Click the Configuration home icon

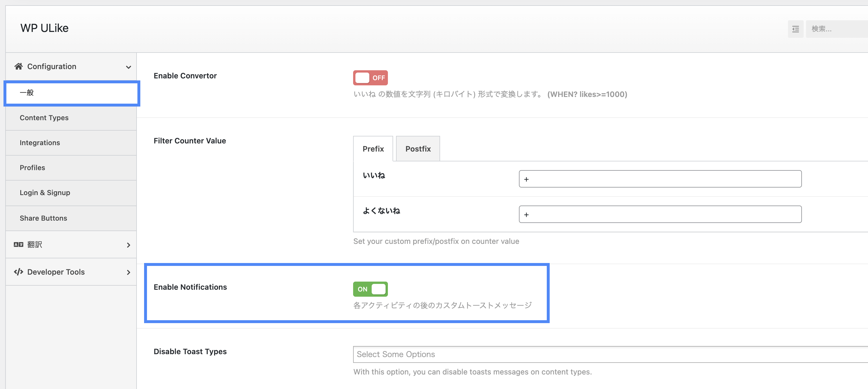[19, 66]
